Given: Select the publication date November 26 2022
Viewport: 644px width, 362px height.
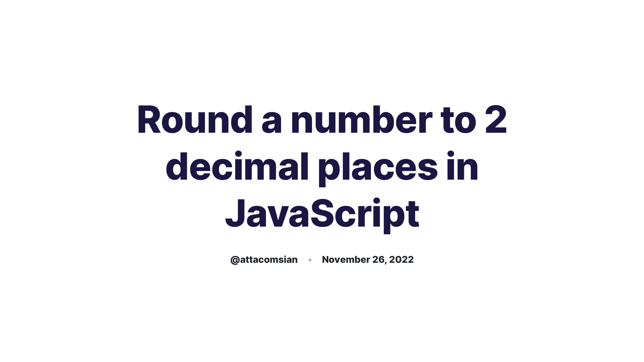Looking at the screenshot, I should (368, 259).
